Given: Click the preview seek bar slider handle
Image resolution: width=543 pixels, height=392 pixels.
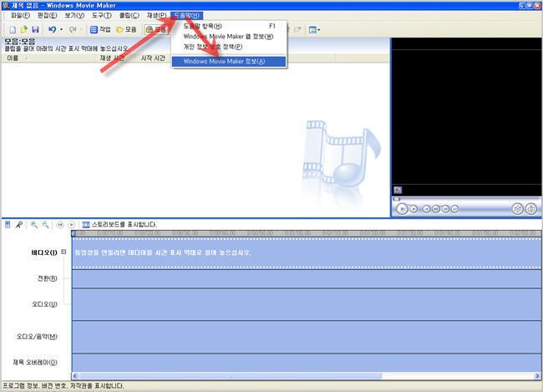Looking at the screenshot, I should [x=397, y=199].
